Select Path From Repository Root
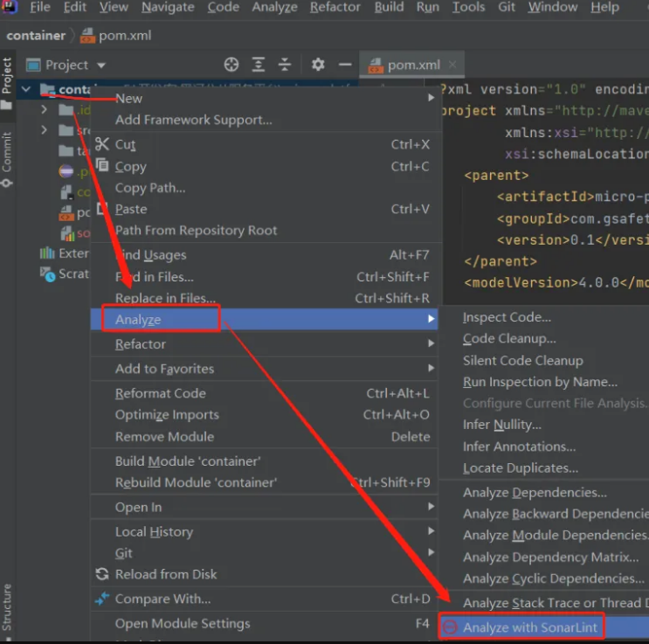This screenshot has width=649, height=644. point(197,231)
